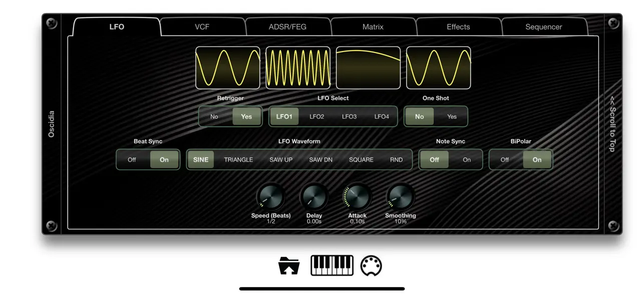Click the 1/2 speed value

271,221
